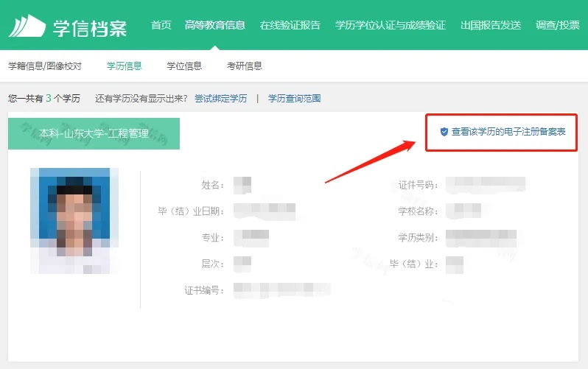Click the blurred 证件号码 value
588x369 pixels.
tap(486, 185)
